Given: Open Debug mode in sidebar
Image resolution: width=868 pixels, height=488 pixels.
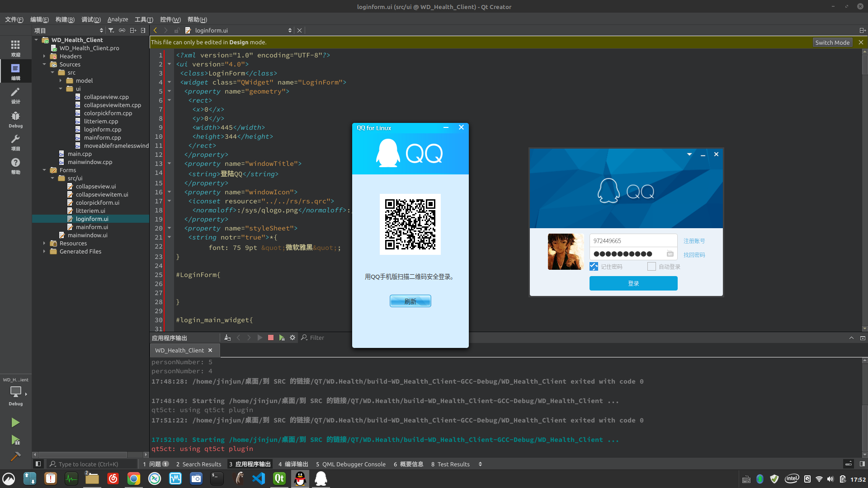Looking at the screenshot, I should pos(15,119).
